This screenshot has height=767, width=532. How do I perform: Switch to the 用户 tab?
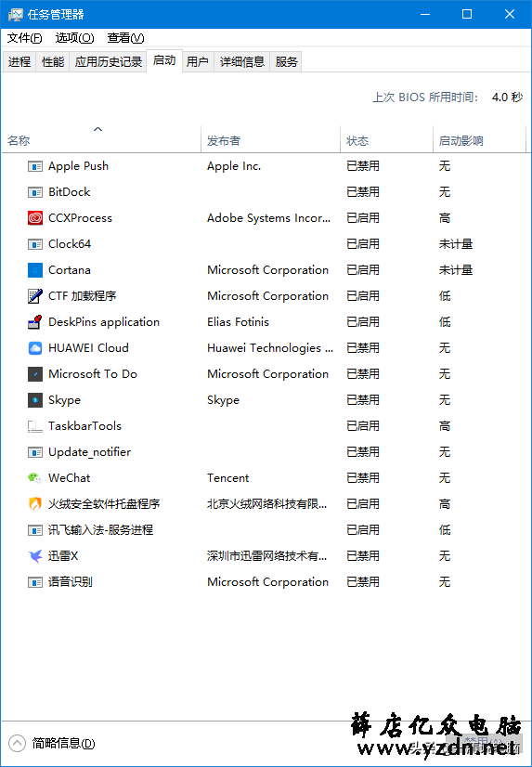tap(198, 61)
